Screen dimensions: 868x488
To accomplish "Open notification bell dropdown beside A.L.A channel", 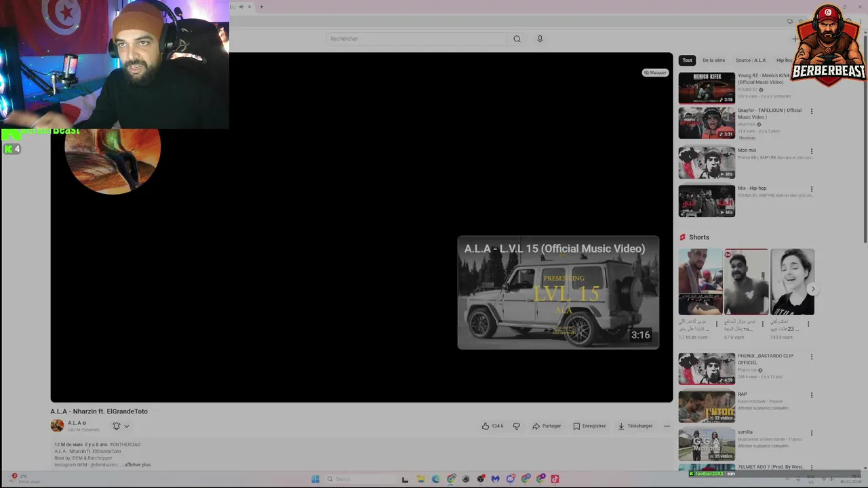I will pyautogui.click(x=121, y=426).
